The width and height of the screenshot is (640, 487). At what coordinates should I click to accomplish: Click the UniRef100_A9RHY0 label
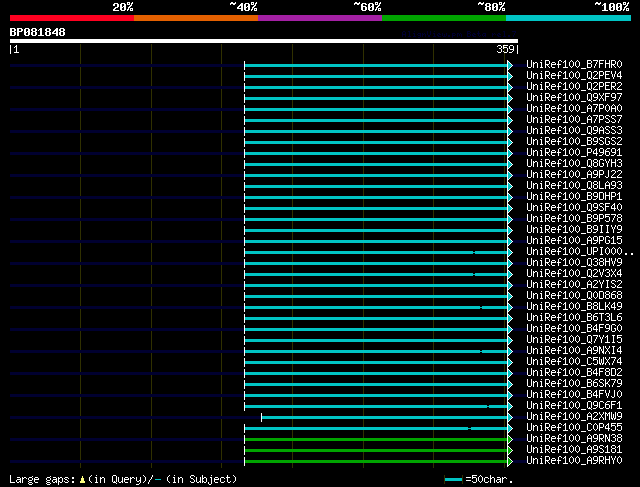574,461
